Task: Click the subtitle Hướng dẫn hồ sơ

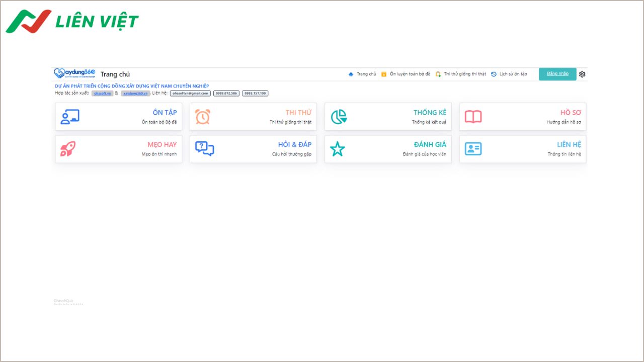Action: coord(564,122)
